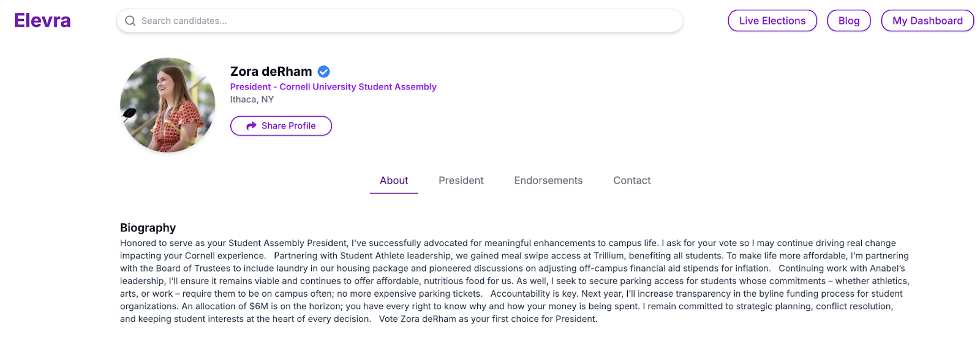Viewport: 980px width, 347px height.
Task: Select the About tab
Action: click(394, 181)
